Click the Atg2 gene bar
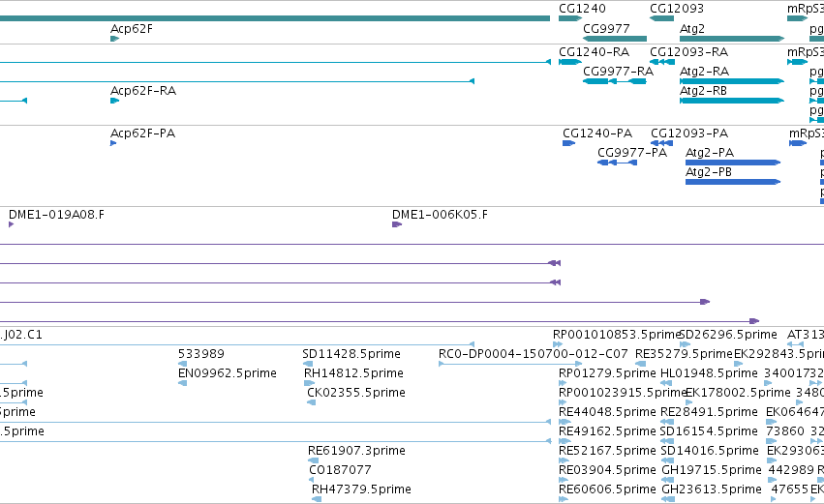824x504 pixels. 732,39
